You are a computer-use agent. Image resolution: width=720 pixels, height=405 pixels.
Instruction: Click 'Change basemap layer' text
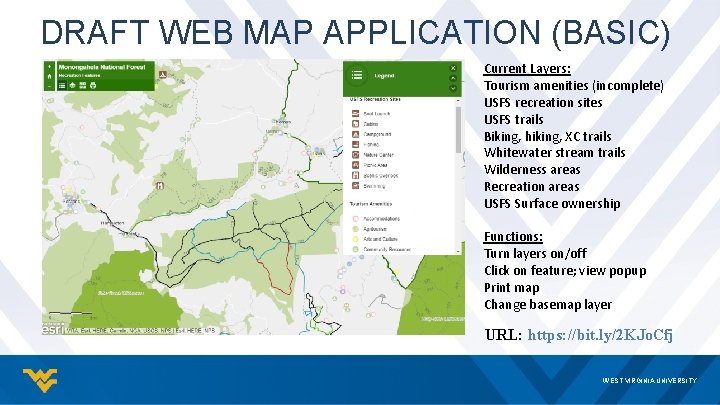(548, 305)
